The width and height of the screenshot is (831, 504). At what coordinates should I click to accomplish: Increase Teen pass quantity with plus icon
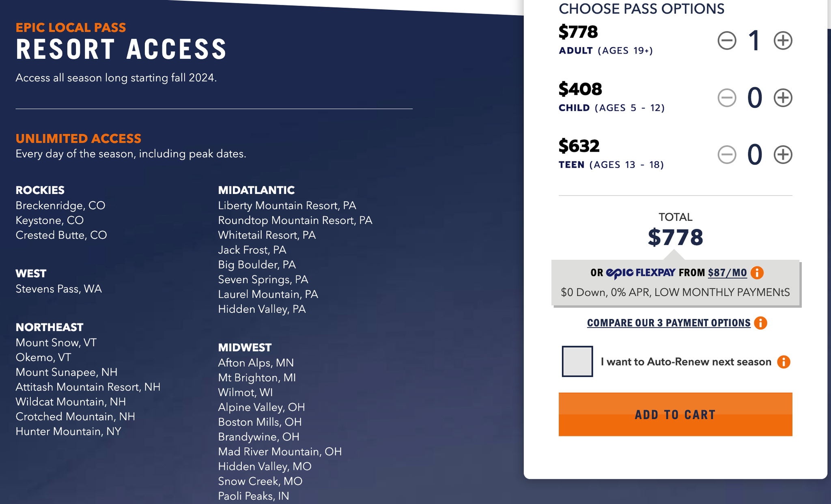tap(782, 155)
